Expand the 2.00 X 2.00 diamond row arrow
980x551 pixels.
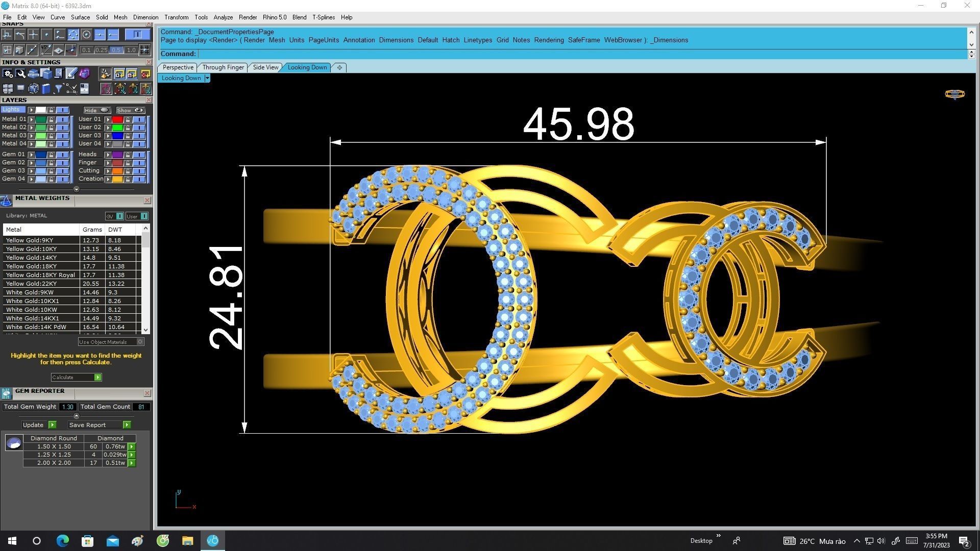tap(132, 463)
